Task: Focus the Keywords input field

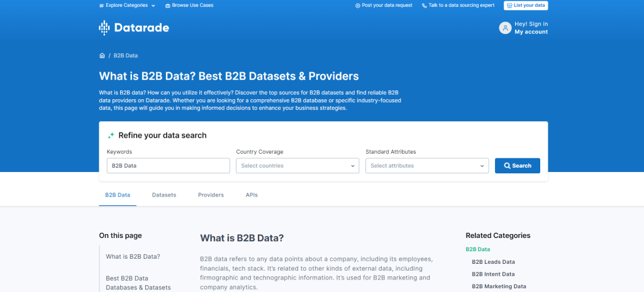Action: [169, 166]
